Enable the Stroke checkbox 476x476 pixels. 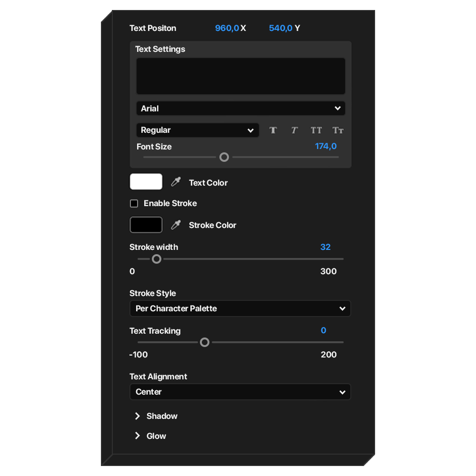click(x=134, y=204)
